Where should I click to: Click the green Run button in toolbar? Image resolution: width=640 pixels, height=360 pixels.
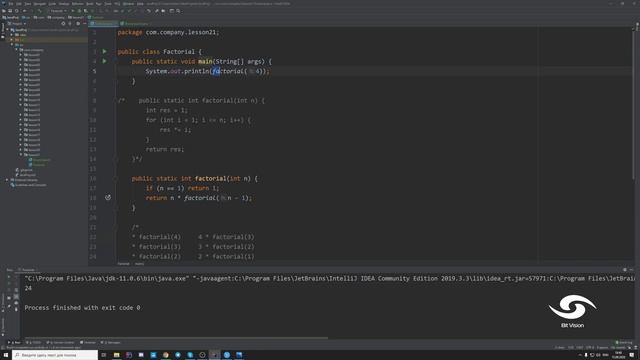[73, 11]
